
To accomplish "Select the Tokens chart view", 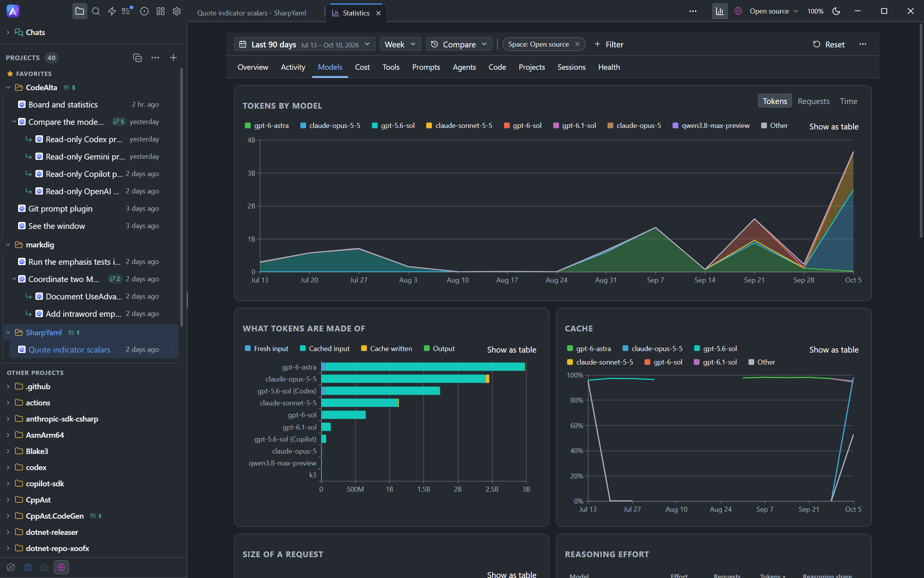I will [x=775, y=101].
